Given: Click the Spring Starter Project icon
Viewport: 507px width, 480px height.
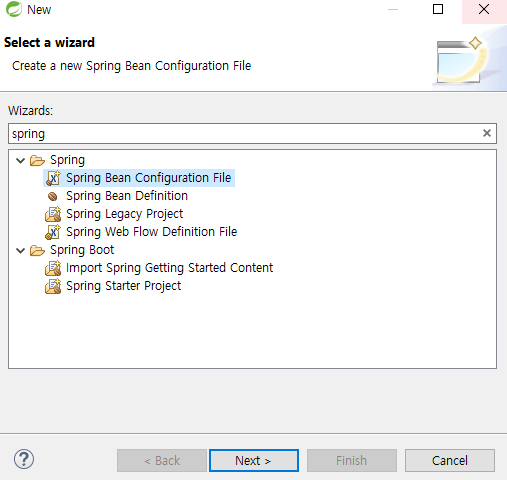Looking at the screenshot, I should pyautogui.click(x=53, y=286).
